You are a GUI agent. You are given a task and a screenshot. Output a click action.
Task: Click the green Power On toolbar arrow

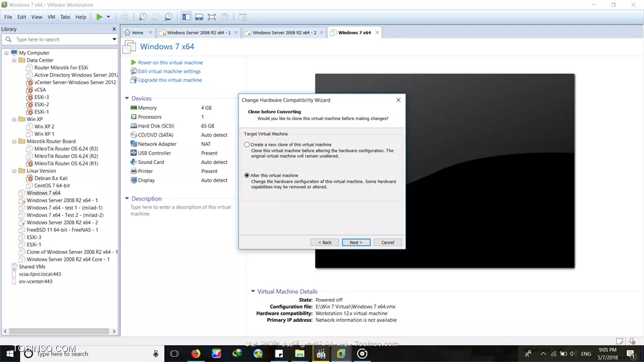[99, 17]
